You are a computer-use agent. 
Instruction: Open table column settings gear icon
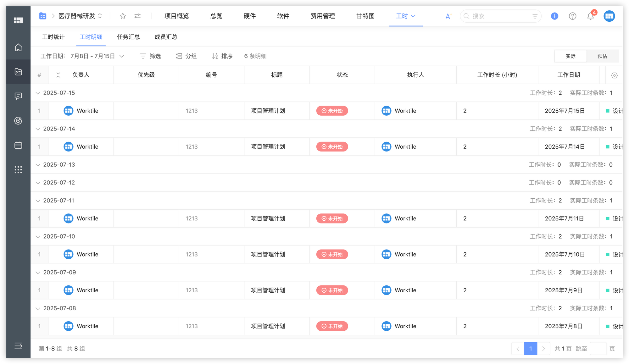[x=614, y=75]
